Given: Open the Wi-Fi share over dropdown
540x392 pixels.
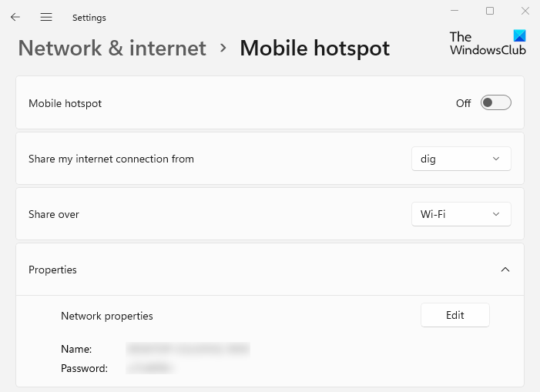Looking at the screenshot, I should [x=461, y=214].
